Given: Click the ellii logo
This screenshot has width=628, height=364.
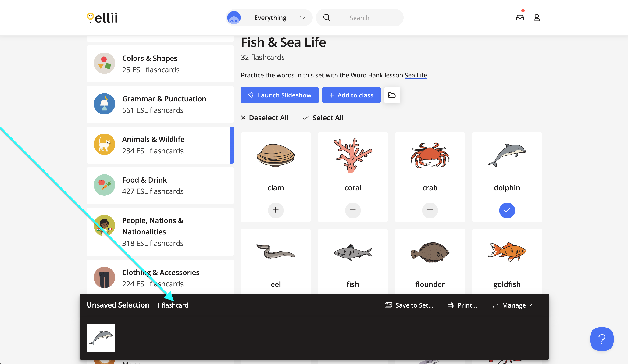Looking at the screenshot, I should [x=102, y=18].
